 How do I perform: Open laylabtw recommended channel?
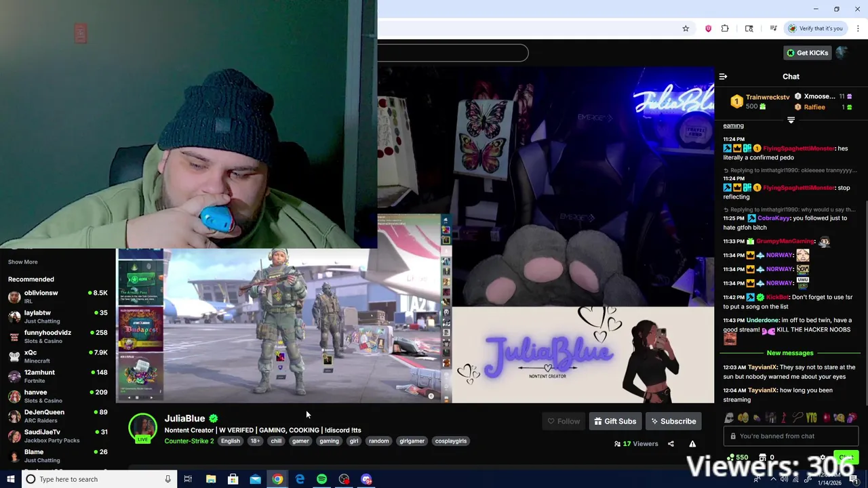(57, 317)
